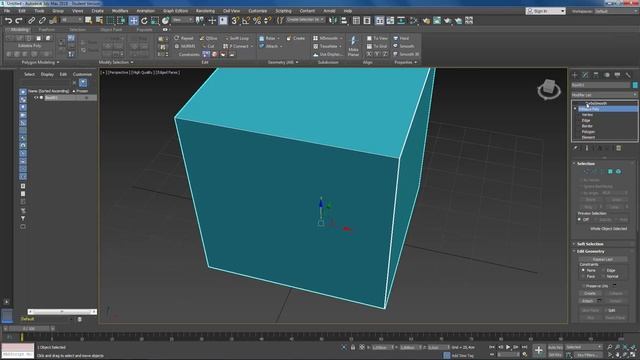The height and width of the screenshot is (360, 640).
Task: Collapse the Edit Geometry rollout
Action: point(591,251)
